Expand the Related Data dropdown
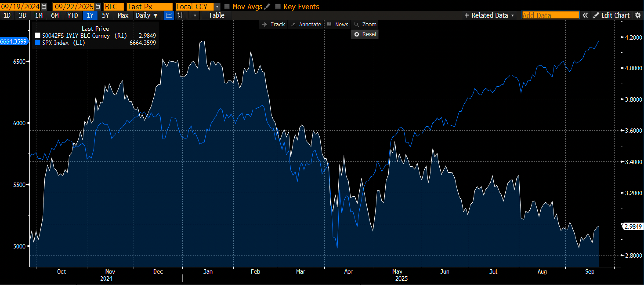The height and width of the screenshot is (285, 644). pyautogui.click(x=489, y=15)
